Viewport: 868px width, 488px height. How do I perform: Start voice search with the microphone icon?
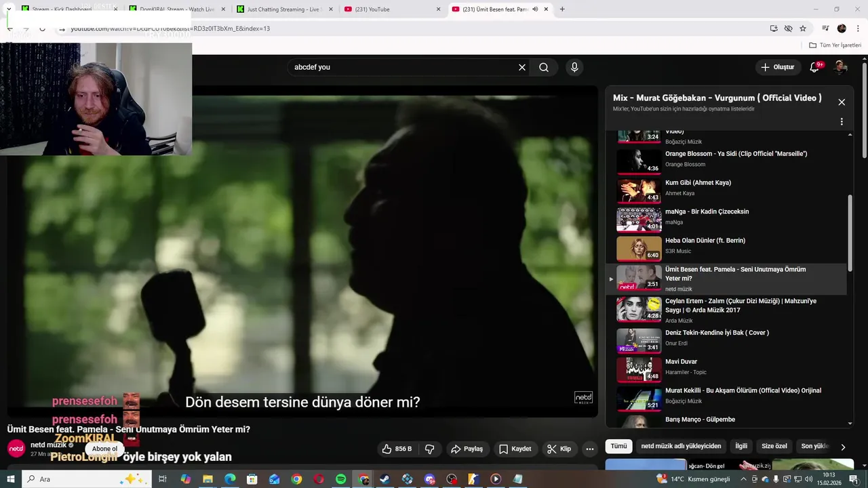click(x=574, y=67)
